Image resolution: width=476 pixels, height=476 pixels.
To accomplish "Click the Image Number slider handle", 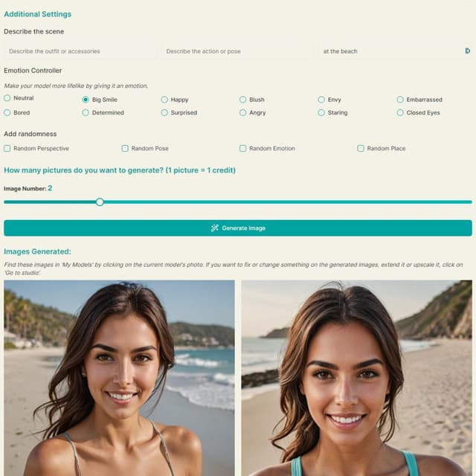I will pyautogui.click(x=100, y=202).
